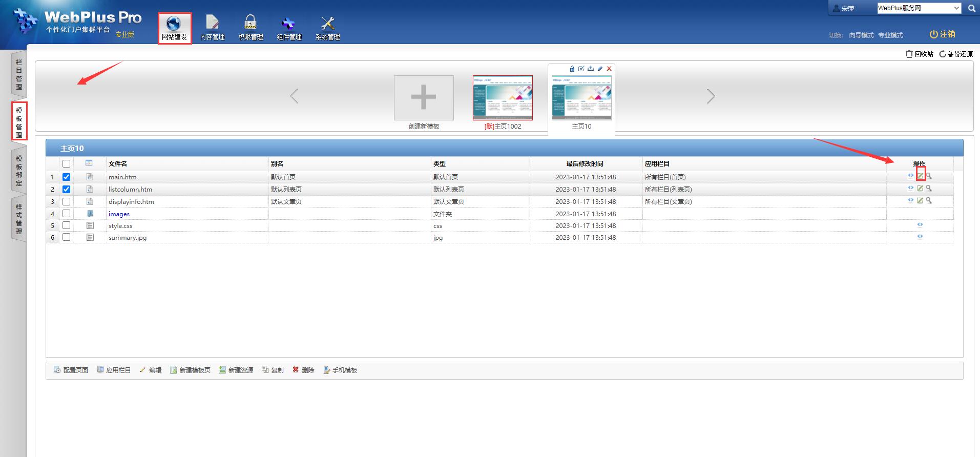Check the displayinfo.htm row checkbox

point(66,201)
